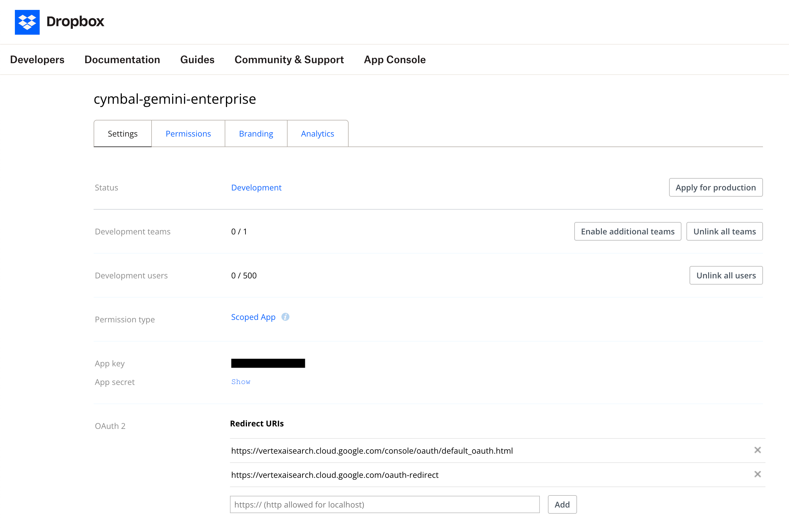Unlink all development users

(x=726, y=275)
